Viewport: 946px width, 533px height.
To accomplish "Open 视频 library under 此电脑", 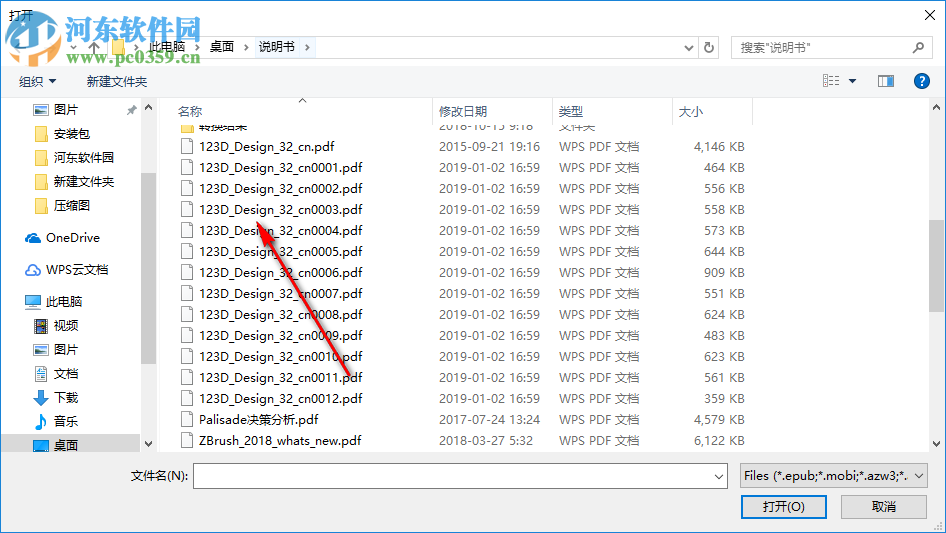I will 66,325.
